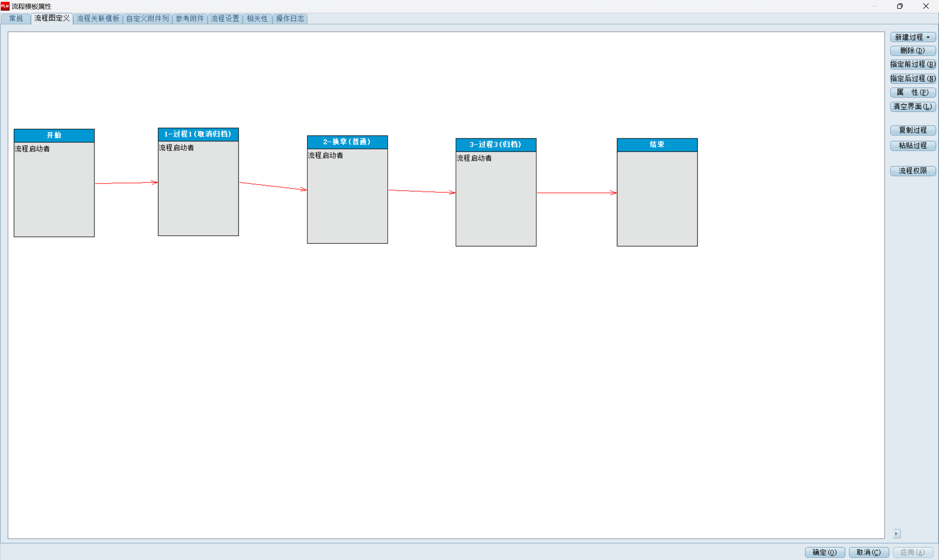Go to the 相关性 tab
Screen dimensions: 939x560
tap(257, 18)
